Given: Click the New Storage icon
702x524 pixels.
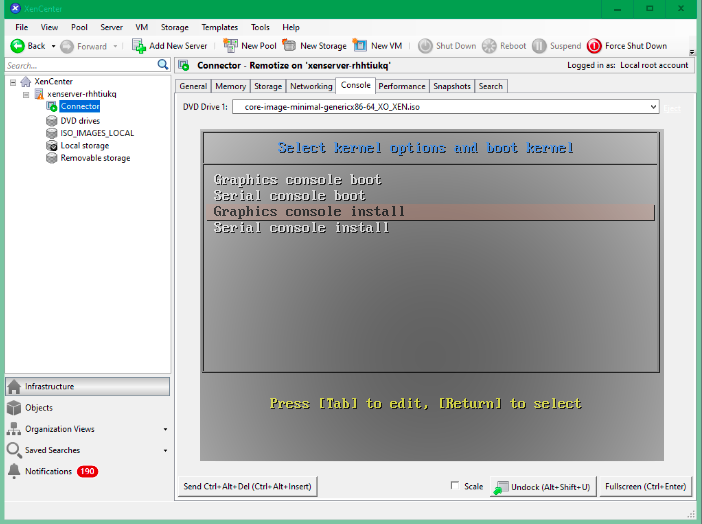Looking at the screenshot, I should click(290, 45).
